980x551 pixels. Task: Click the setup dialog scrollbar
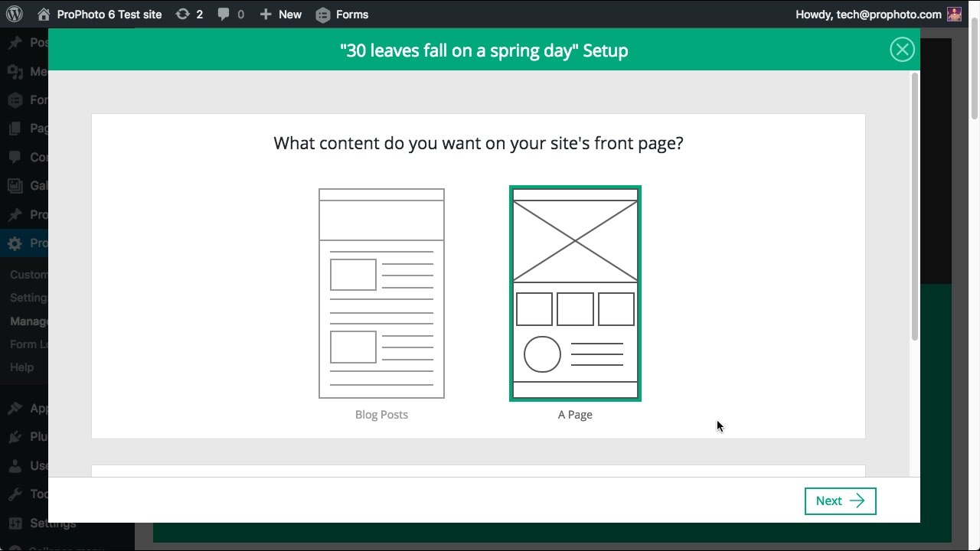point(914,207)
